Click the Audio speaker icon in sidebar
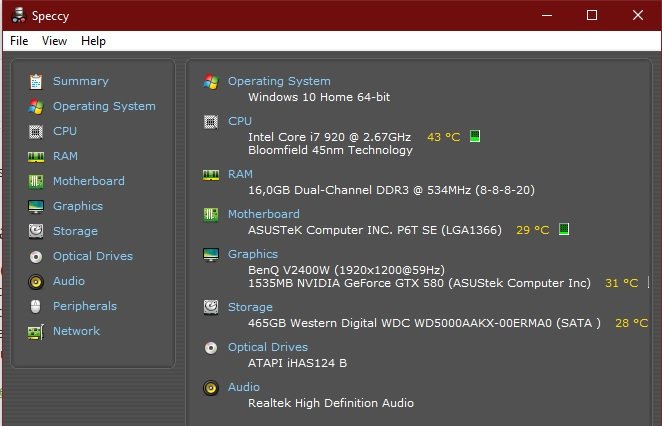The height and width of the screenshot is (426, 662). pos(36,282)
